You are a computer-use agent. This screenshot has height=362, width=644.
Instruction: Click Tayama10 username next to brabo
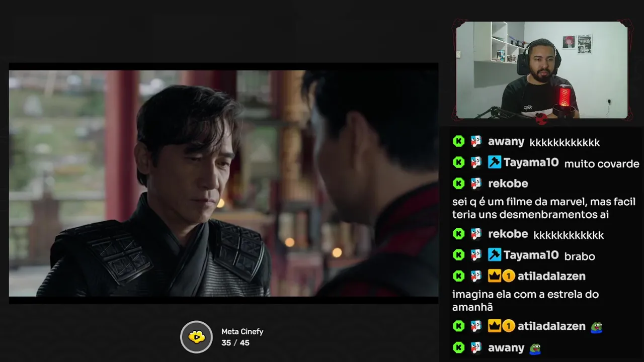click(531, 255)
